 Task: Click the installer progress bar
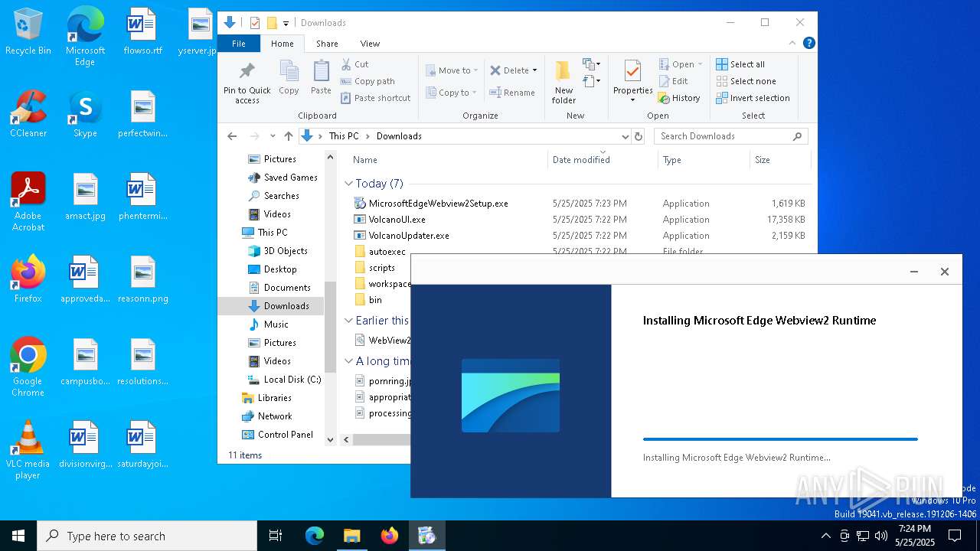(780, 439)
